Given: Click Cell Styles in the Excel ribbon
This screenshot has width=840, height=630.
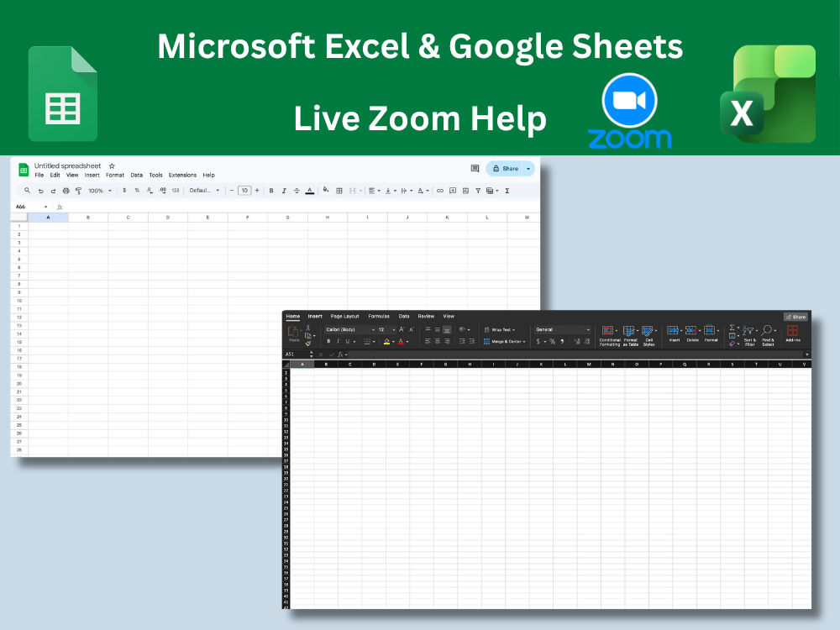Looking at the screenshot, I should 648,336.
